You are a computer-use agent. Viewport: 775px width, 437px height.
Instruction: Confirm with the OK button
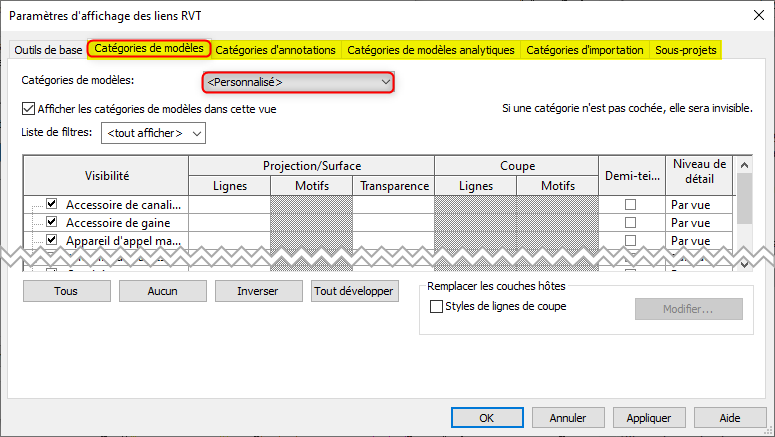[486, 417]
